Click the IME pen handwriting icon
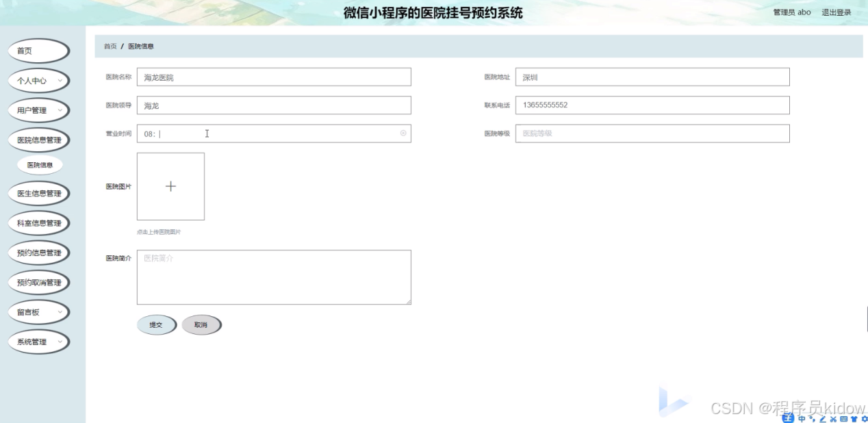Viewport: 868px width, 423px height. click(822, 419)
